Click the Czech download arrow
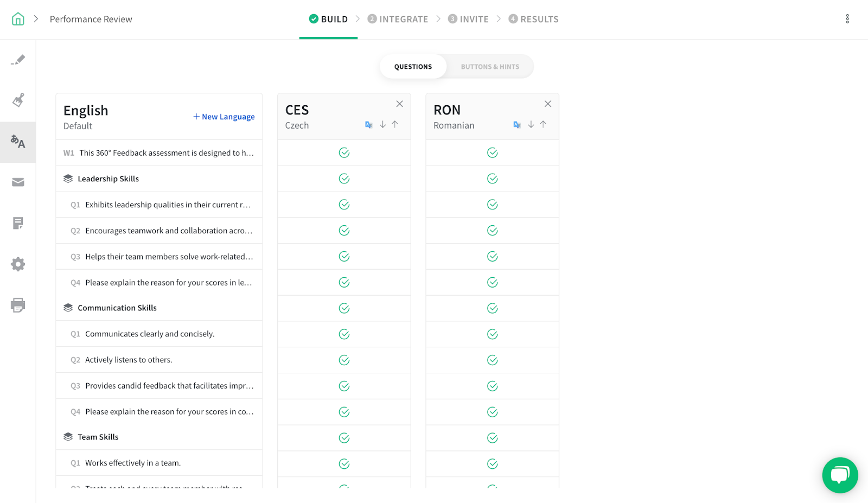This screenshot has width=868, height=503. pyautogui.click(x=382, y=124)
